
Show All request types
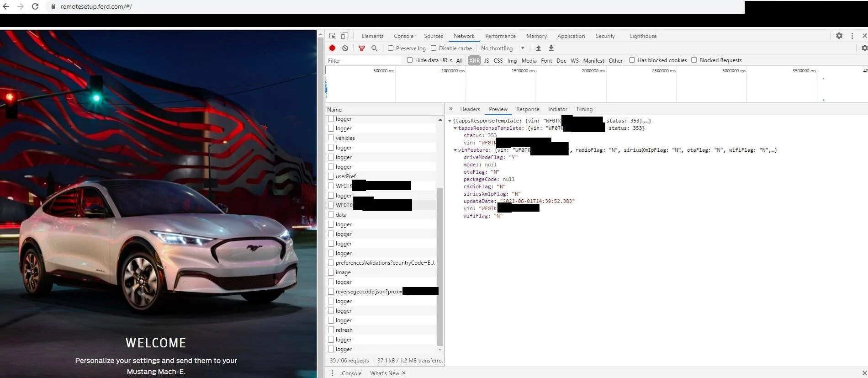pos(459,60)
